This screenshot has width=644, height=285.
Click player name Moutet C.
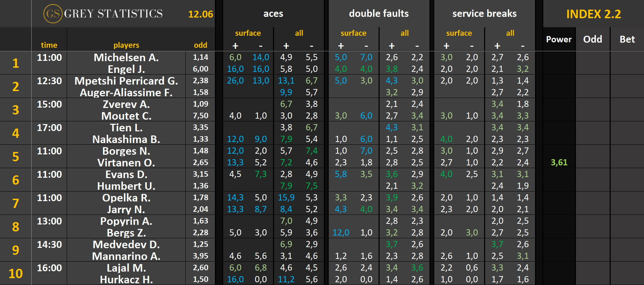(x=126, y=116)
